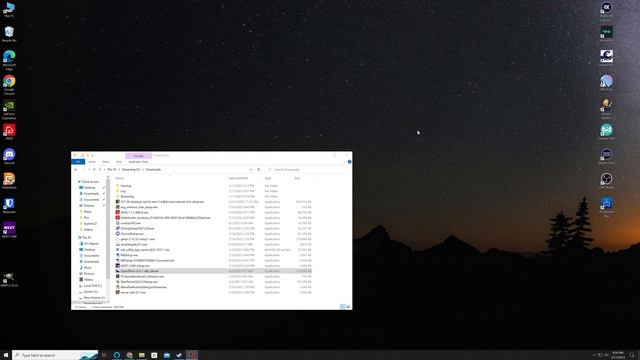Open the Microsoft Store taskbar icon

click(x=154, y=355)
